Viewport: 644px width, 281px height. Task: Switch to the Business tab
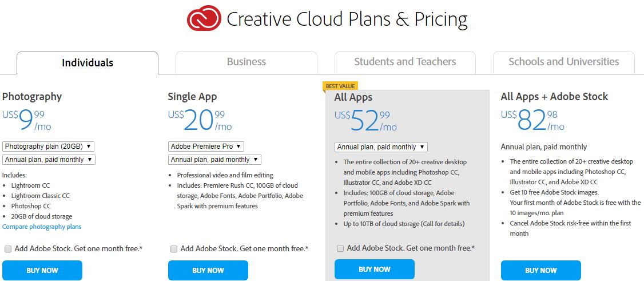click(247, 62)
